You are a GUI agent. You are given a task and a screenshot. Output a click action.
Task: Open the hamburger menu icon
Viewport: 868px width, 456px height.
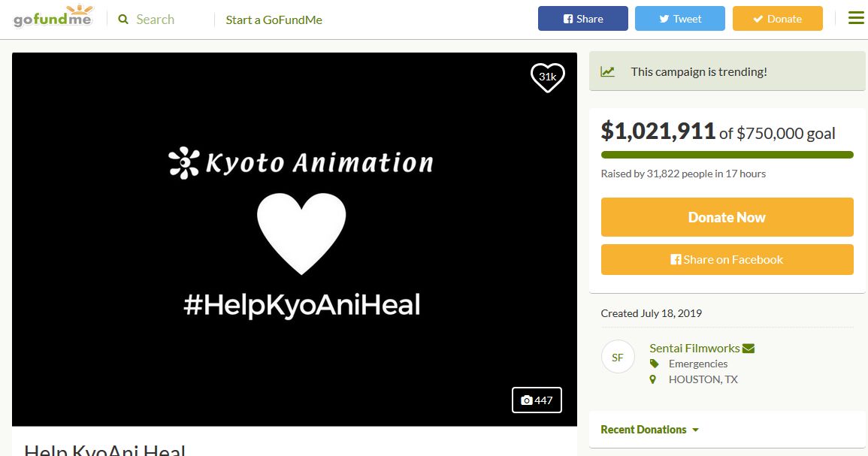pos(856,18)
